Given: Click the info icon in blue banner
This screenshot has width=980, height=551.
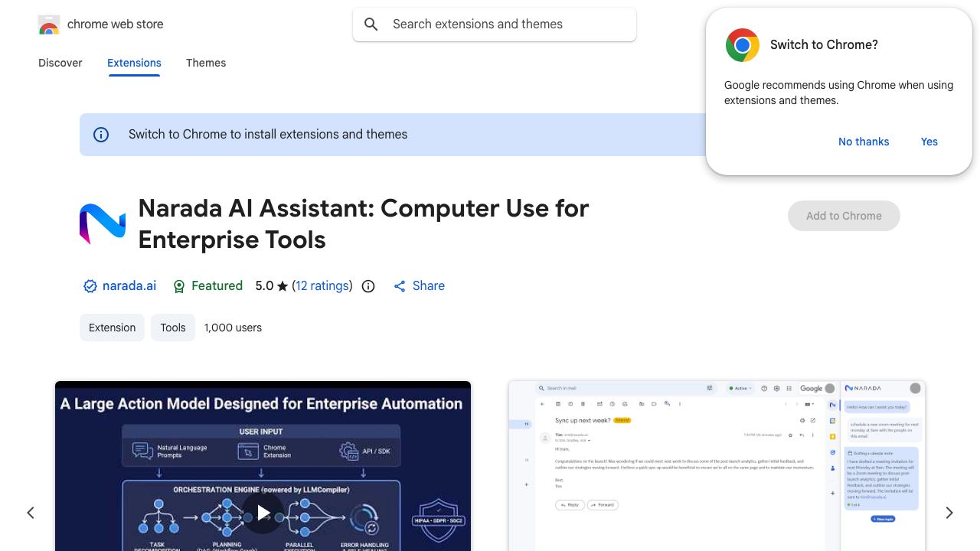Looking at the screenshot, I should pyautogui.click(x=101, y=135).
